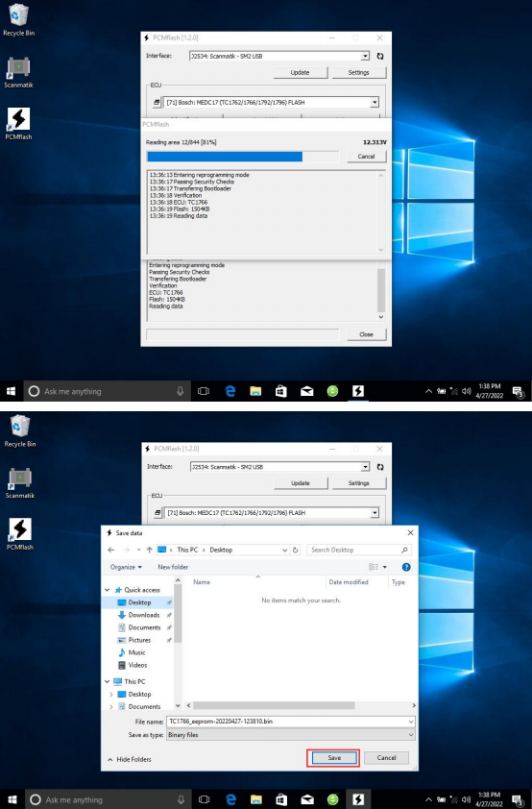
Task: Go back in Save data dialog
Action: [x=110, y=550]
